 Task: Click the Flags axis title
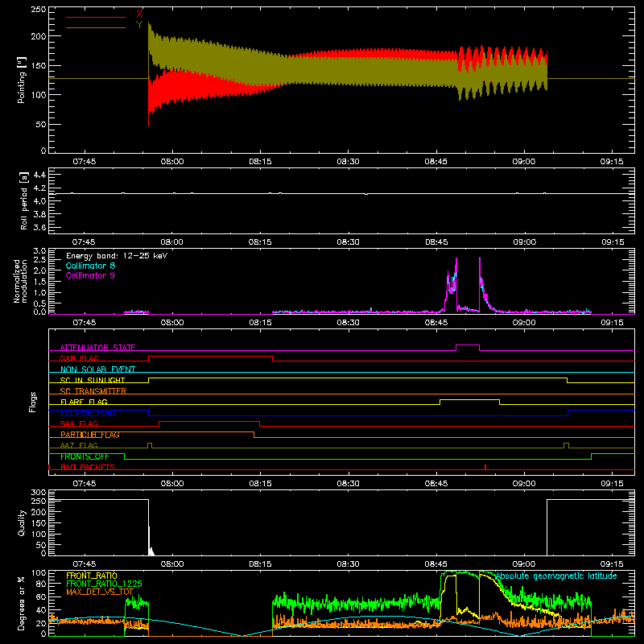(33, 402)
